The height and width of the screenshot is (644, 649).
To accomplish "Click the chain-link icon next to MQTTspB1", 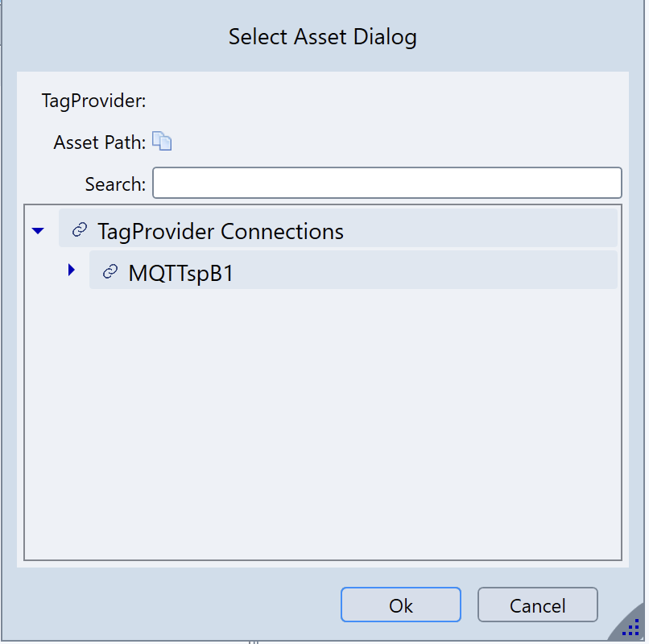I will point(110,272).
